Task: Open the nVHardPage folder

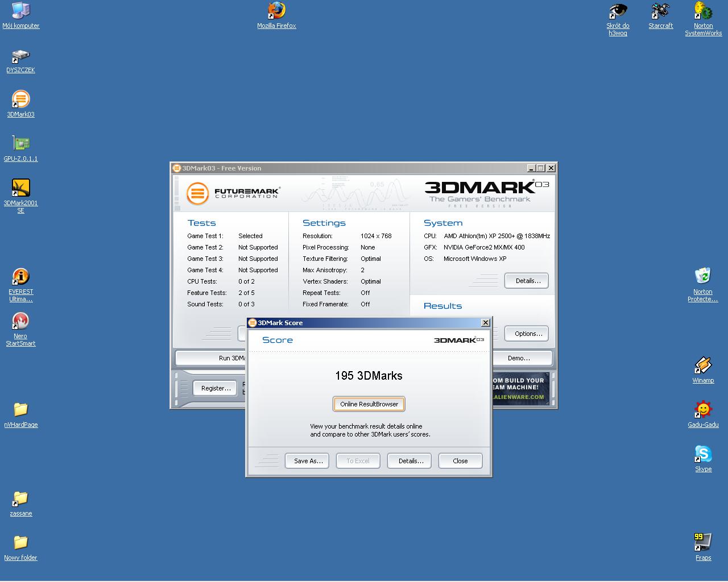Action: (x=20, y=414)
